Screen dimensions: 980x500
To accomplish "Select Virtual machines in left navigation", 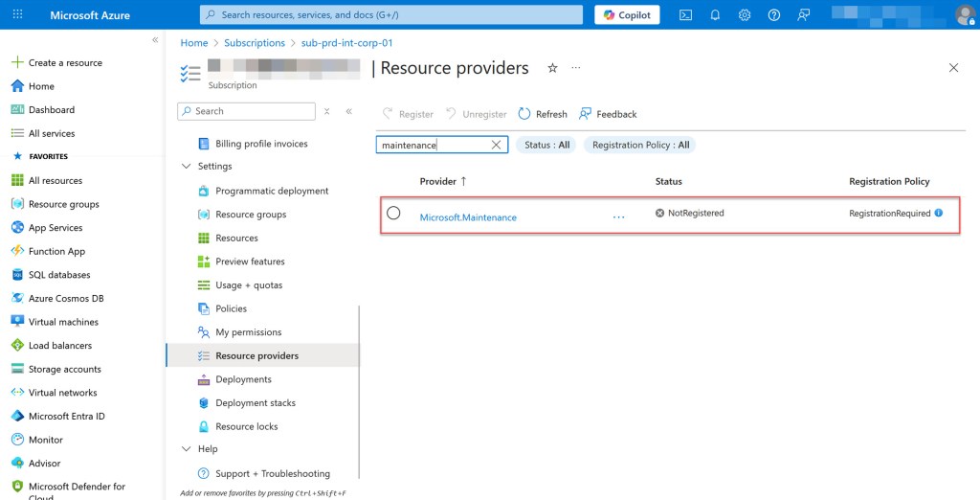I will 63,322.
